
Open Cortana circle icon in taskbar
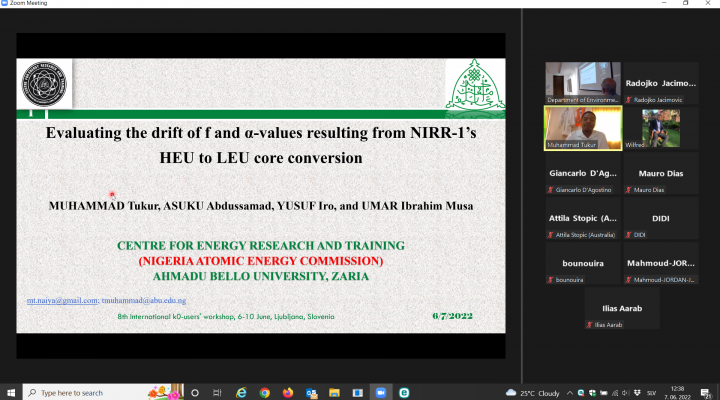click(195, 393)
